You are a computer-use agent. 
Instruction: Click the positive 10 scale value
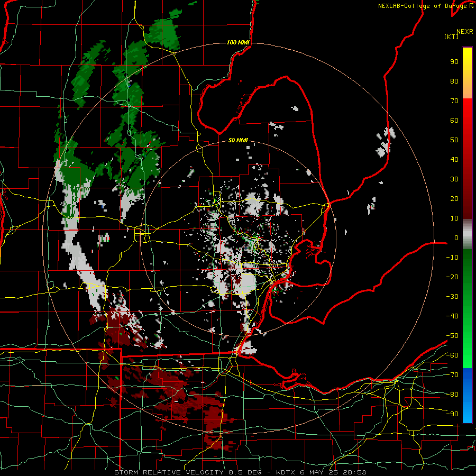click(x=454, y=218)
